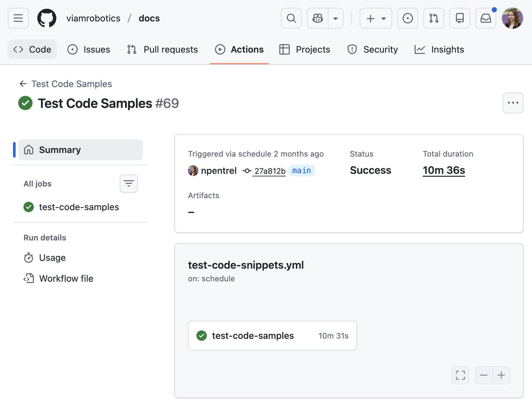Go back to Test Code Samples workflow
This screenshot has height=410, width=532.
(x=66, y=84)
